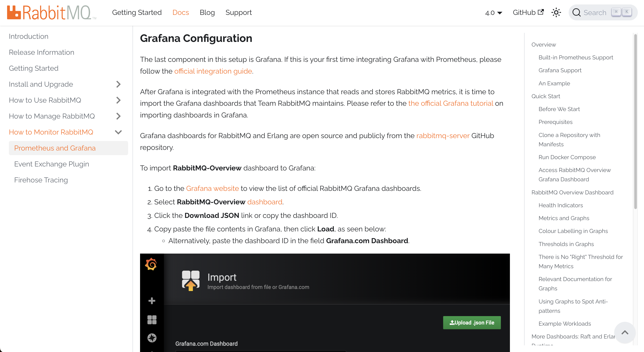Viewport: 644px width, 352px height.
Task: Expand How to Manage RabbitMQ section
Action: [x=119, y=116]
